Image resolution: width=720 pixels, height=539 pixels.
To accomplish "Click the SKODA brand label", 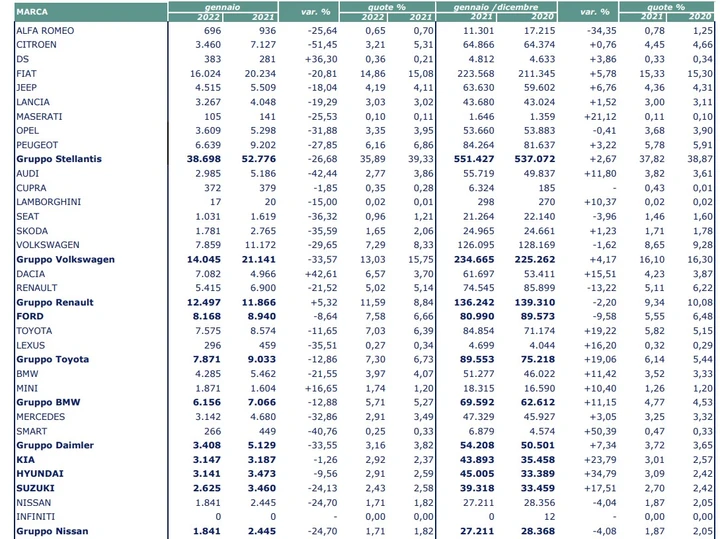I will (32, 231).
